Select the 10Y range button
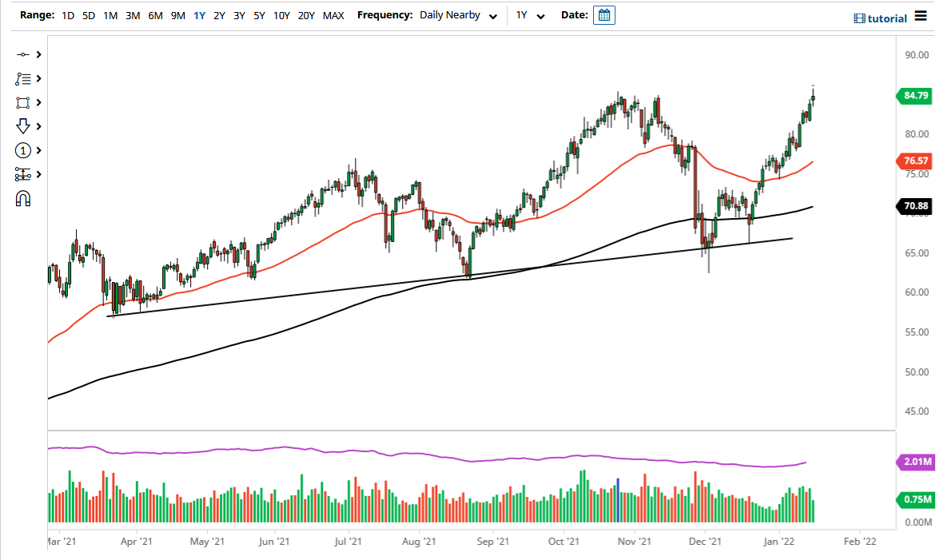The height and width of the screenshot is (560, 940). tap(281, 14)
